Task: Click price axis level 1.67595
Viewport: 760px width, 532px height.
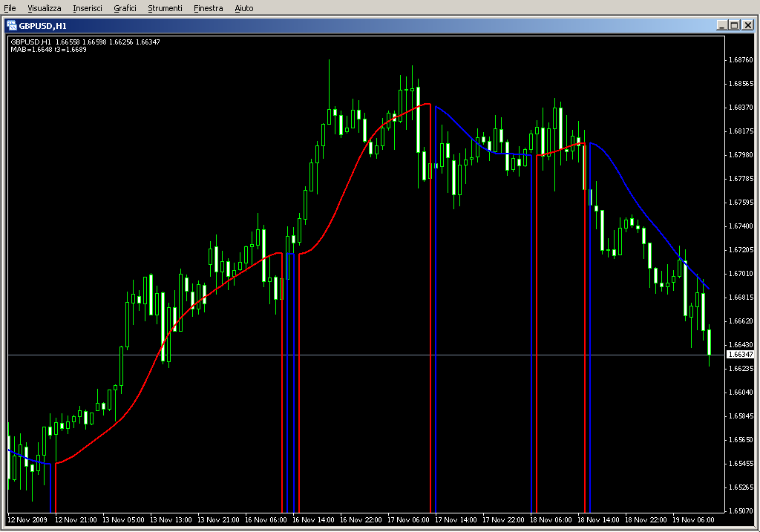Action: [741, 203]
